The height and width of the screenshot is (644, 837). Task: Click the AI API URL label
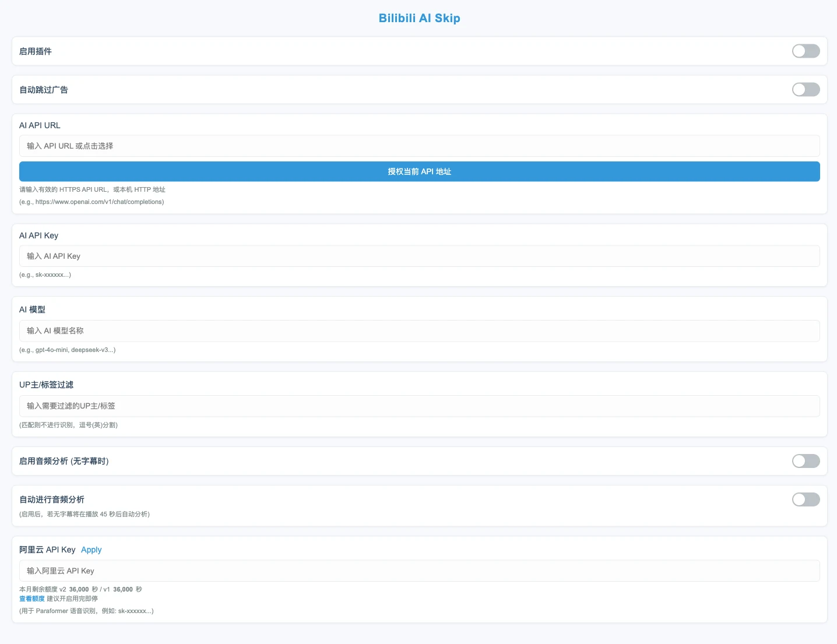coord(40,125)
